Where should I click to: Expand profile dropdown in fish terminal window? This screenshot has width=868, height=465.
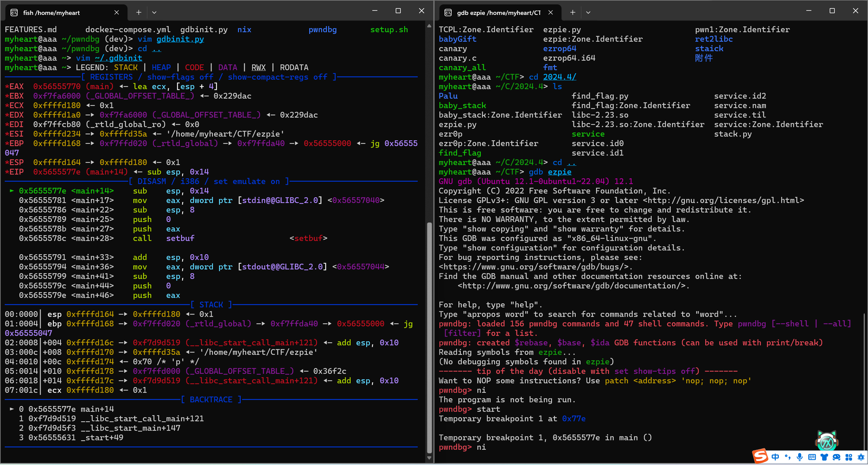(154, 13)
